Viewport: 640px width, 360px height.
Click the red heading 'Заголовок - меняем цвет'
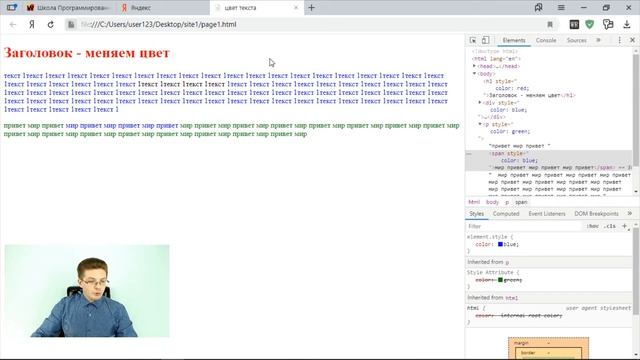(87, 53)
